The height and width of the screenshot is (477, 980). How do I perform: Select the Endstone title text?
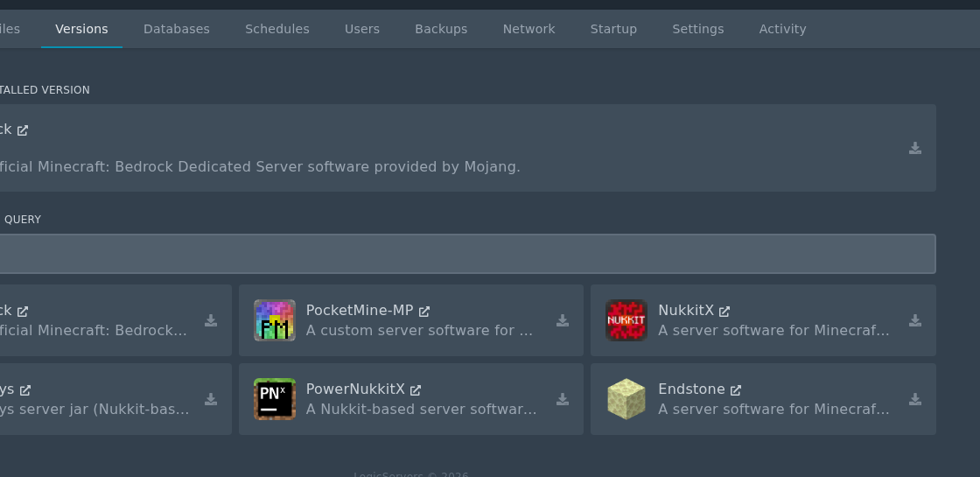[x=691, y=389]
